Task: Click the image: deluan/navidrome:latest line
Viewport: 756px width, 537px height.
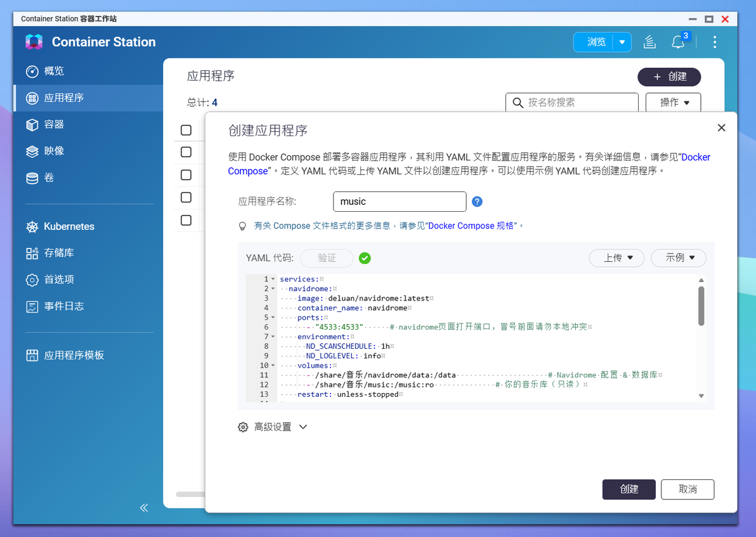Action: point(363,299)
